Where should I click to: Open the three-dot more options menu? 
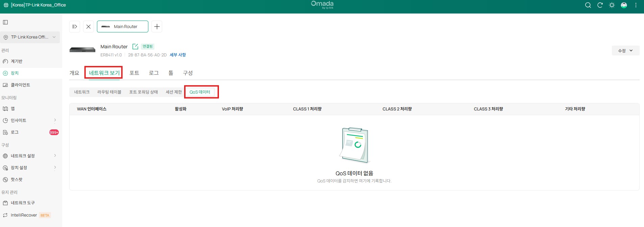[636, 5]
